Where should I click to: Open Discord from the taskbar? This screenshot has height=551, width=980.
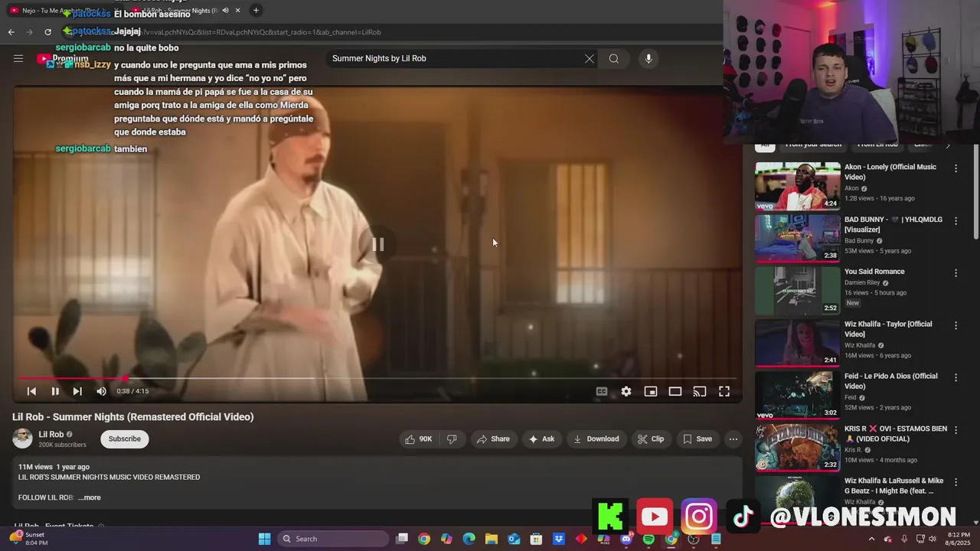pyautogui.click(x=626, y=539)
